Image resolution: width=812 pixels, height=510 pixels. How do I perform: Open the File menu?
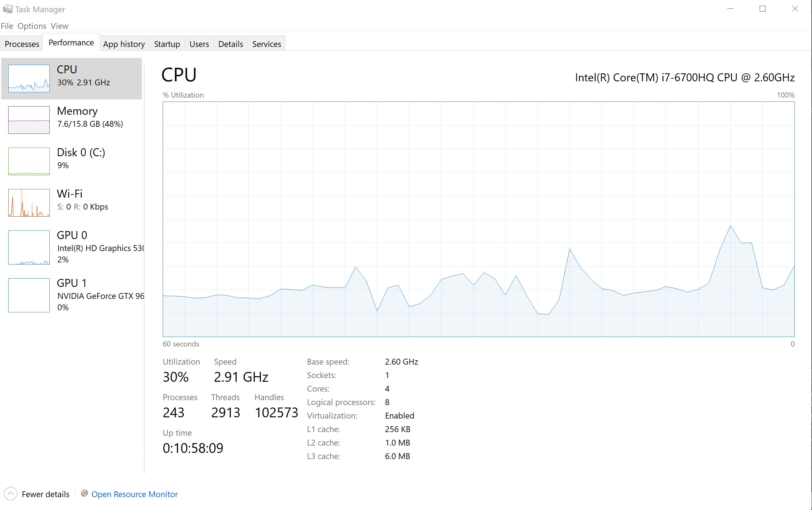coord(7,26)
